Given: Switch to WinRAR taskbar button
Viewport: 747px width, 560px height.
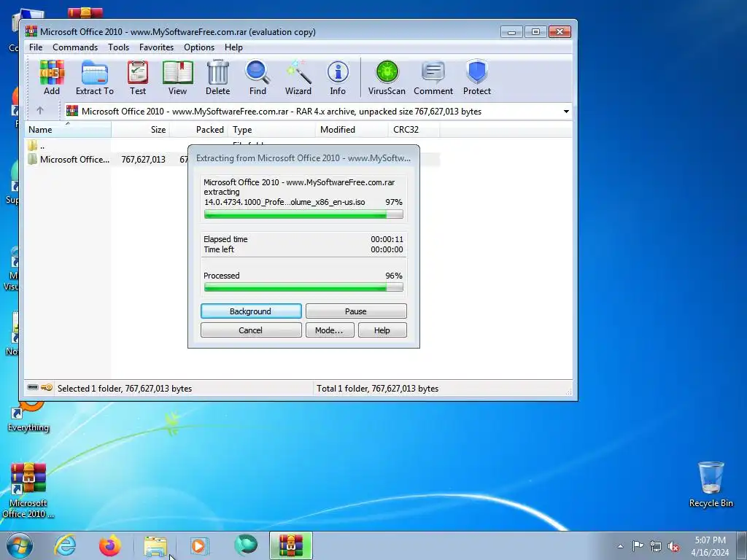Looking at the screenshot, I should coord(291,545).
